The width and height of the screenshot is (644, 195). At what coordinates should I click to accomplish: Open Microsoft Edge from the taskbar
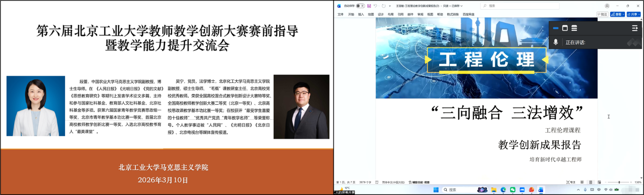503,190
